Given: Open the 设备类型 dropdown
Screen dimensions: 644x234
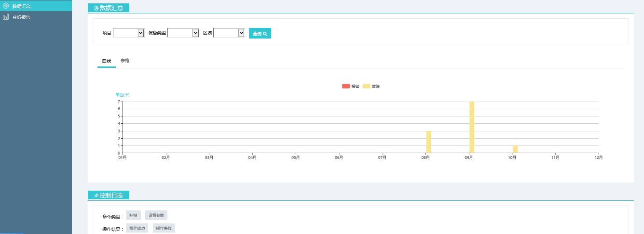Looking at the screenshot, I should (183, 33).
